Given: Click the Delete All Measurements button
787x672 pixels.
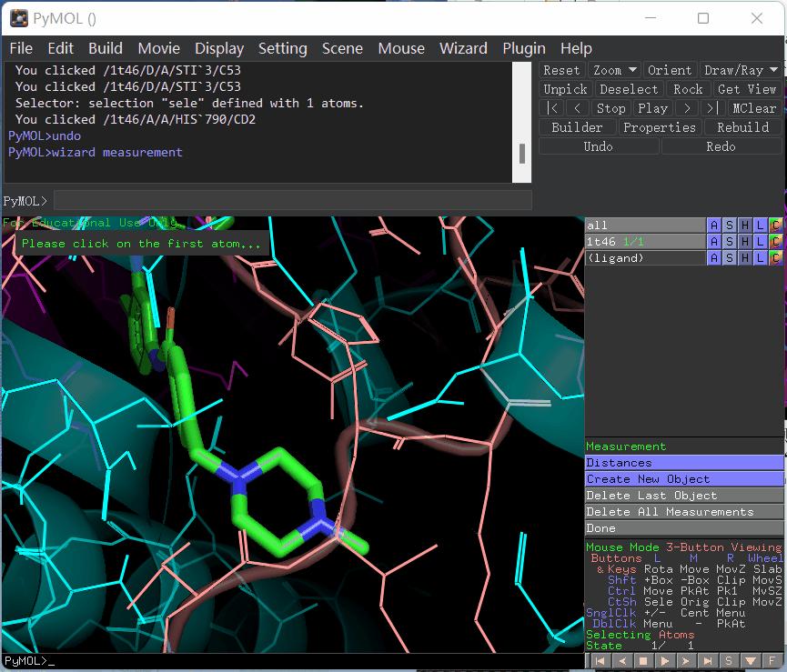Looking at the screenshot, I should point(683,512).
